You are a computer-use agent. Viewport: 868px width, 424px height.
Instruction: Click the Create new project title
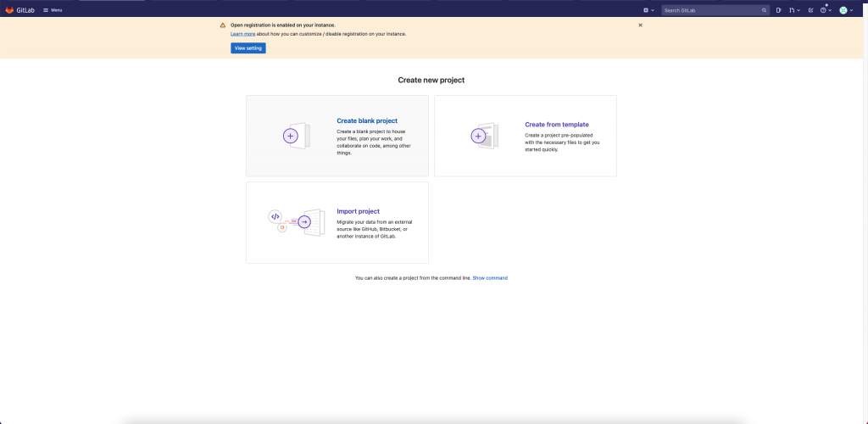point(431,81)
